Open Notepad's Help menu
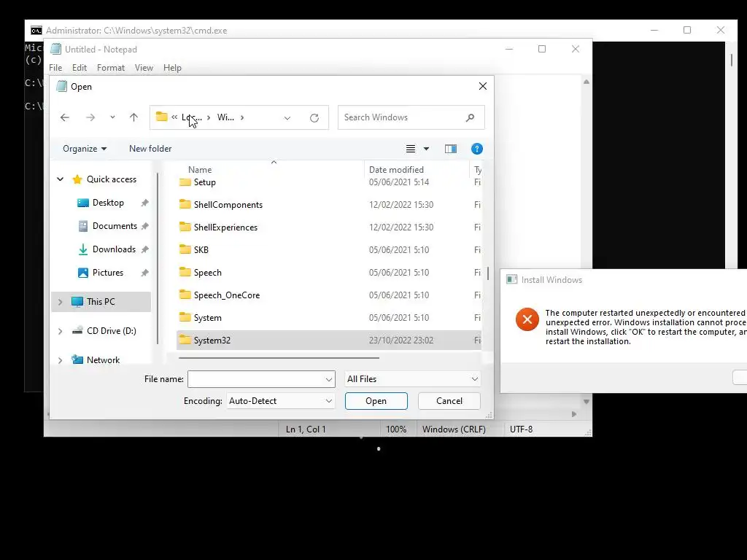The height and width of the screenshot is (560, 747). click(172, 68)
